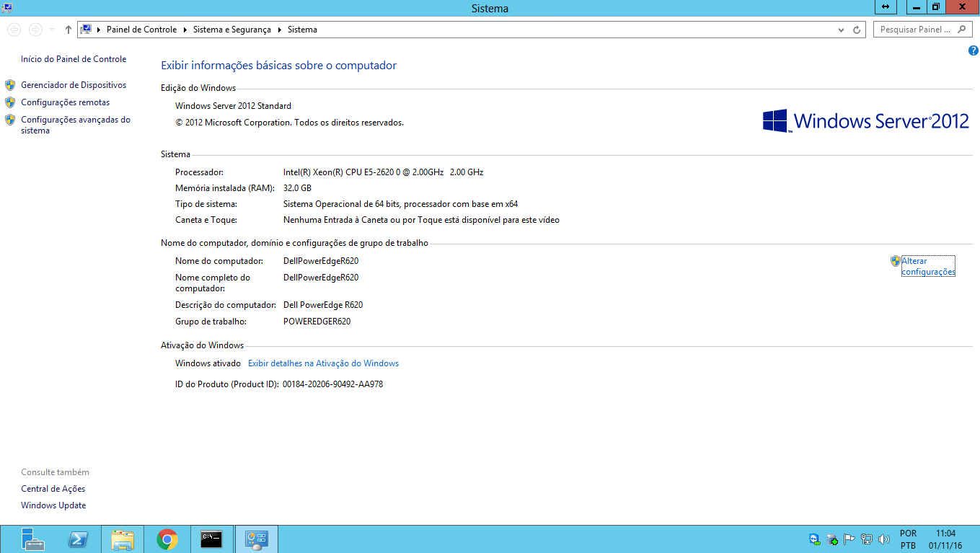The width and height of the screenshot is (980, 553).
Task: Expand the chevron after Sistema e Segurança
Action: [280, 30]
